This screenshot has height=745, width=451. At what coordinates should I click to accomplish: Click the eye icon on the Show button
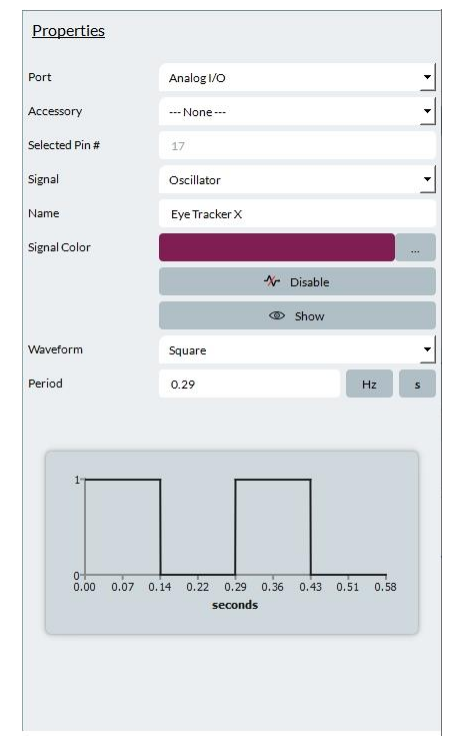point(277,315)
